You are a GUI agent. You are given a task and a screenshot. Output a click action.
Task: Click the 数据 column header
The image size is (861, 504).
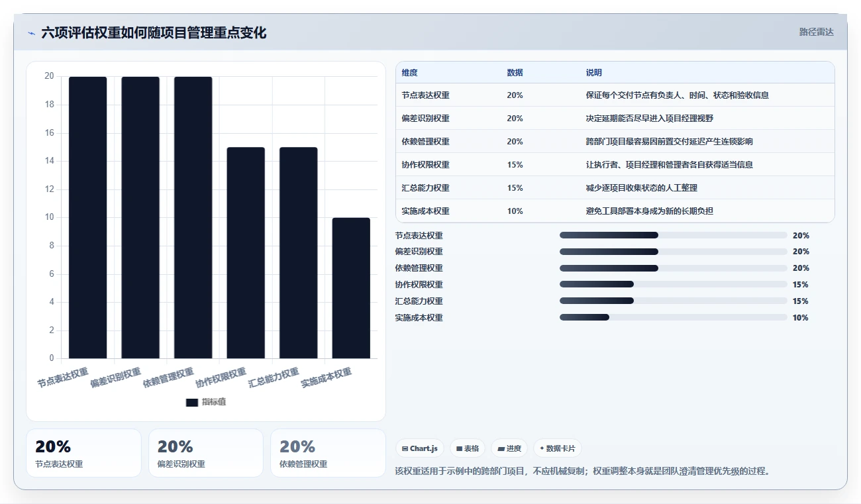tap(515, 73)
